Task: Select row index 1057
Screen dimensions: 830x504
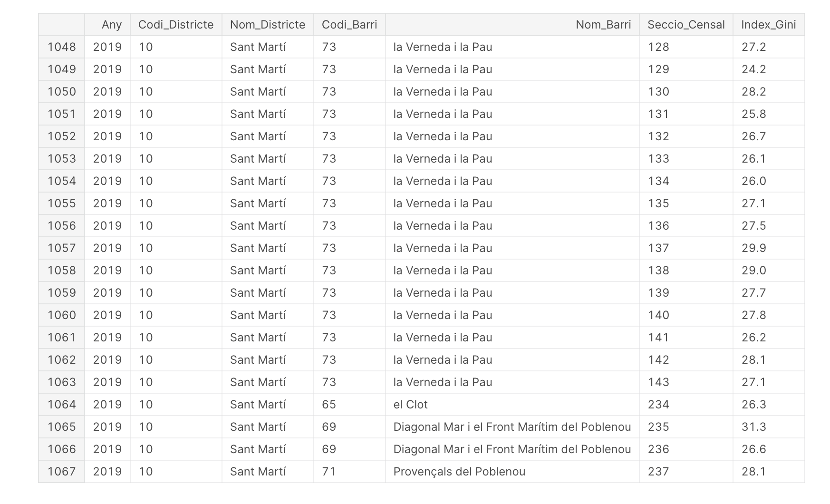Action: click(x=62, y=248)
